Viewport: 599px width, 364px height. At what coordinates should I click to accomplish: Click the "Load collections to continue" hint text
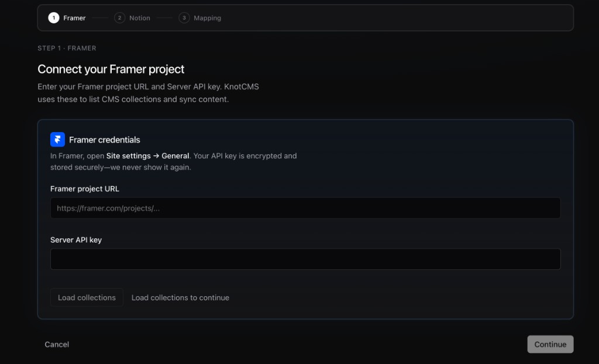click(x=180, y=297)
